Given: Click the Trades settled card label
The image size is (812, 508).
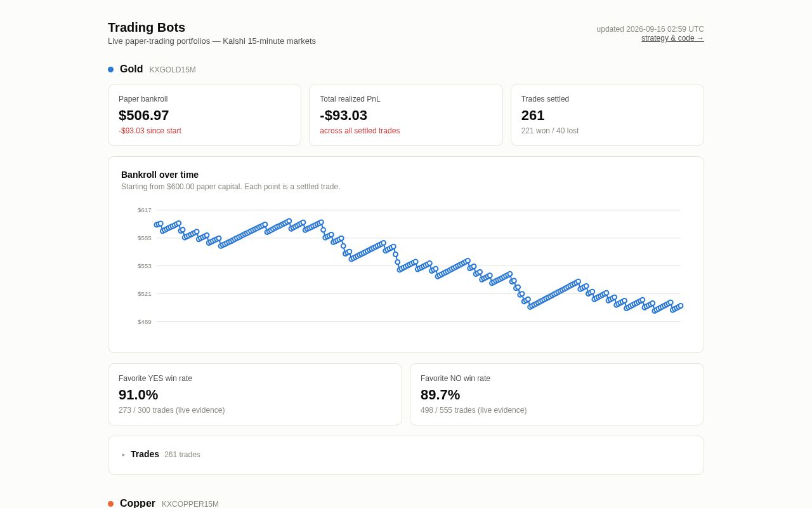Looking at the screenshot, I should (x=545, y=99).
